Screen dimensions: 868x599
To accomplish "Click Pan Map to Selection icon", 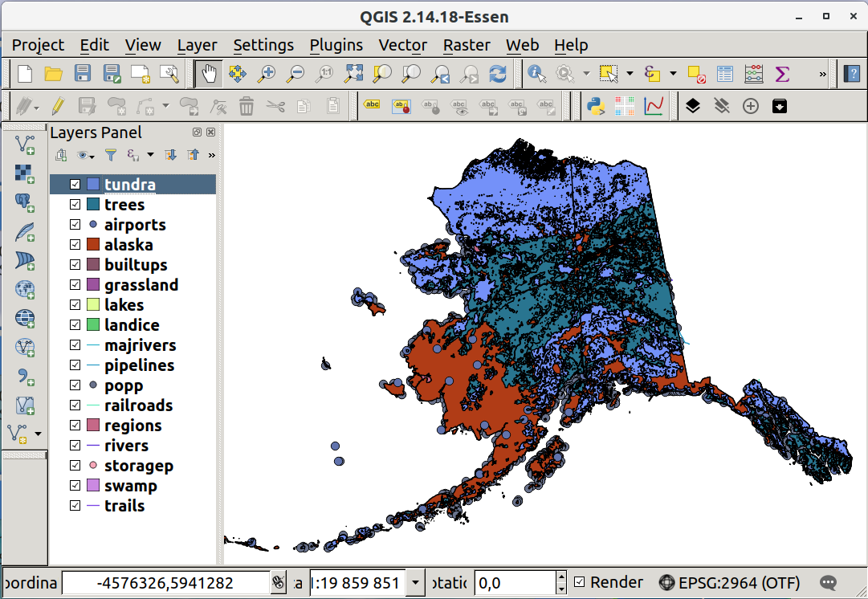I will tap(237, 74).
